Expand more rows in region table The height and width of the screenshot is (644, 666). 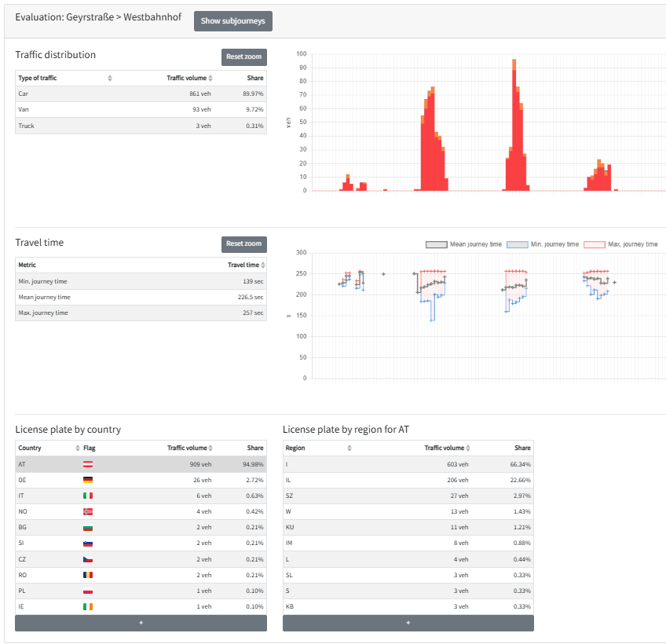coord(408,623)
